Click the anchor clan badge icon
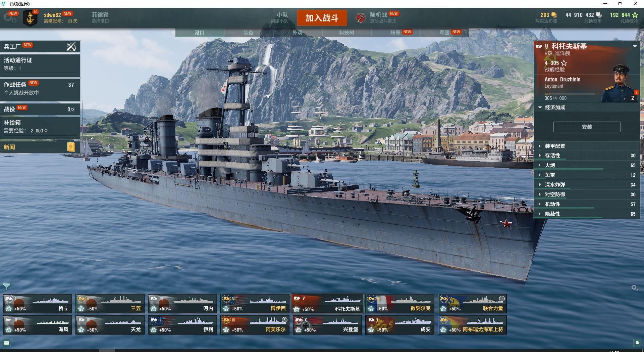The image size is (644, 352). coord(30,18)
